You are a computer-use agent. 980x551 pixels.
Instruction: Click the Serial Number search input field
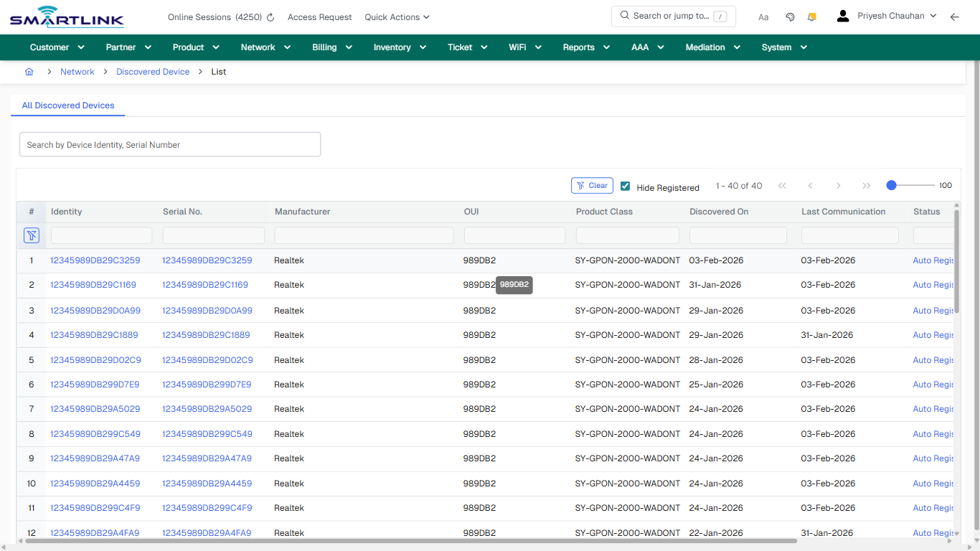(x=213, y=235)
